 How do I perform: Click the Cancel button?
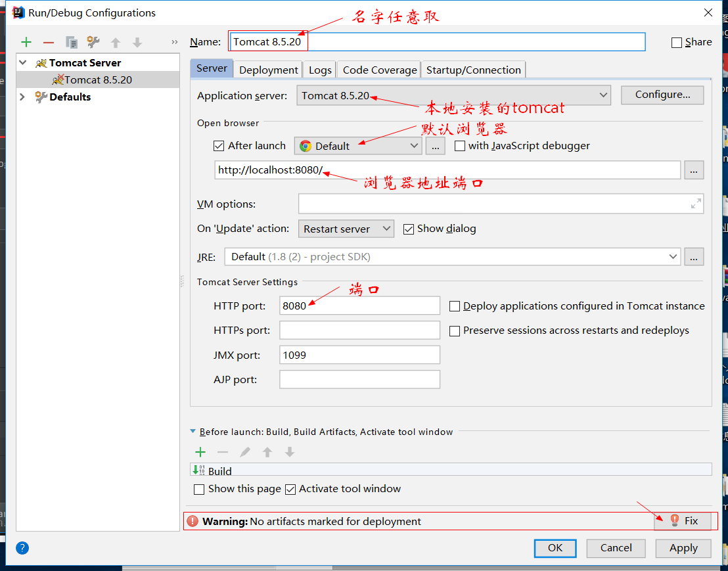616,548
